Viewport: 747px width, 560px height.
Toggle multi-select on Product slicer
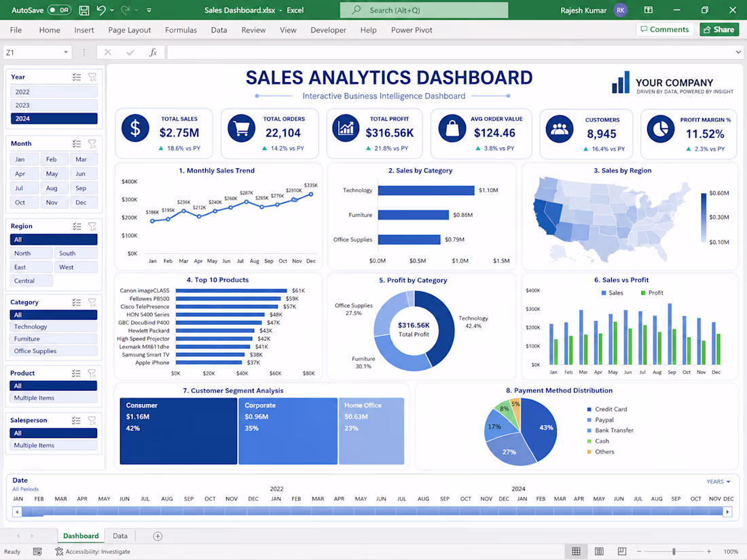coord(76,373)
